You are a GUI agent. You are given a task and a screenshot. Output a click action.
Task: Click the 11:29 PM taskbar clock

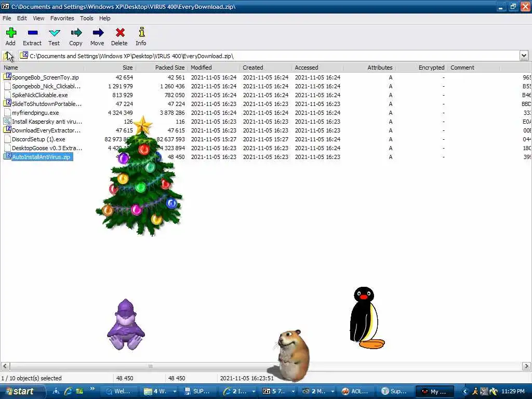[513, 391]
